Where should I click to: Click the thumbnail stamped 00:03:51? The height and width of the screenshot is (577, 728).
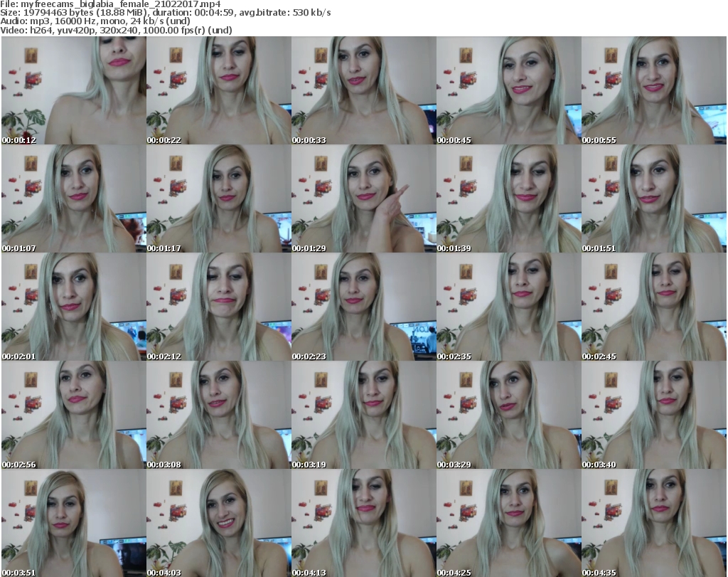(74, 523)
